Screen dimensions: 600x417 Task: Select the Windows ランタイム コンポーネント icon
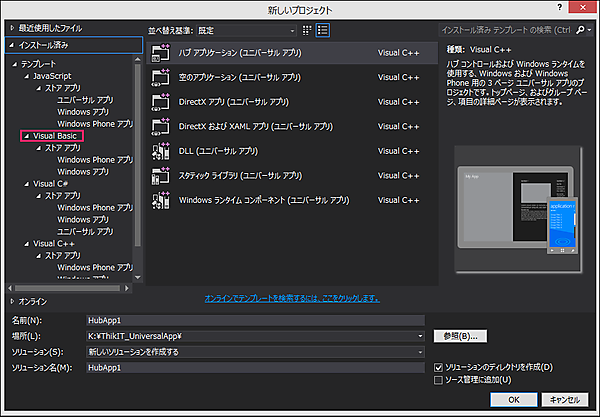coord(160,201)
